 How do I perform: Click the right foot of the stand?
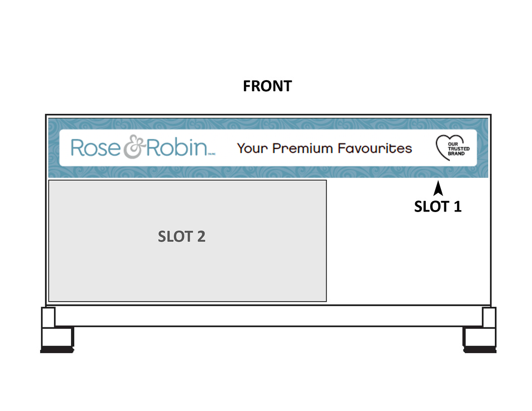[479, 338]
